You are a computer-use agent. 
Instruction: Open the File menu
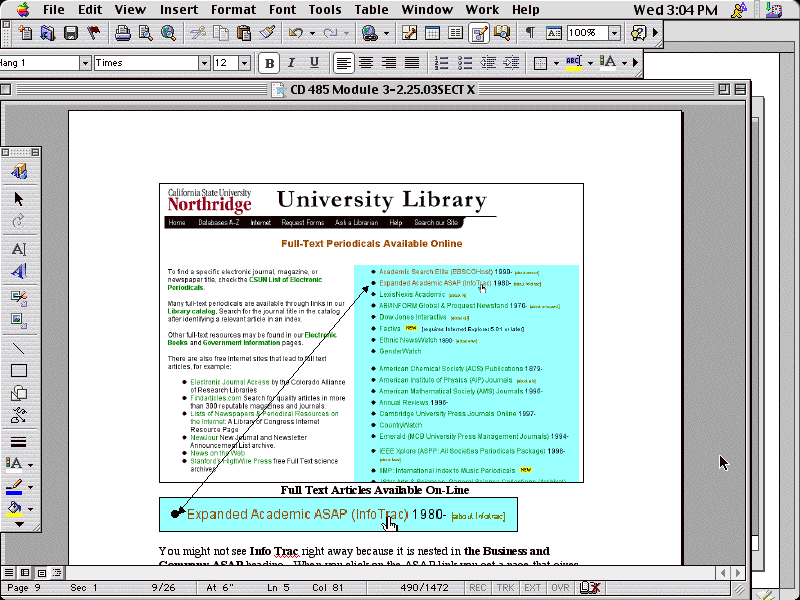coord(54,10)
